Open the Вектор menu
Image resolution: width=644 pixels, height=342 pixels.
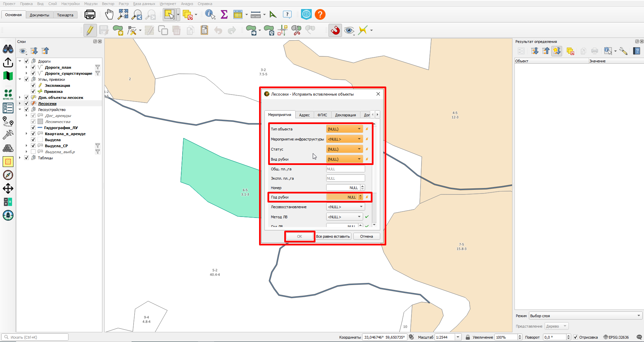(108, 4)
